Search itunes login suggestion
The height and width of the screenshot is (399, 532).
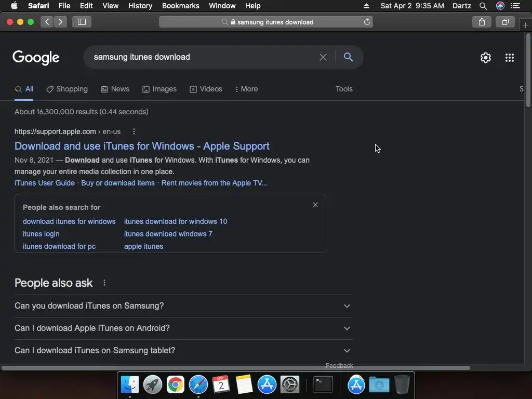pyautogui.click(x=41, y=234)
